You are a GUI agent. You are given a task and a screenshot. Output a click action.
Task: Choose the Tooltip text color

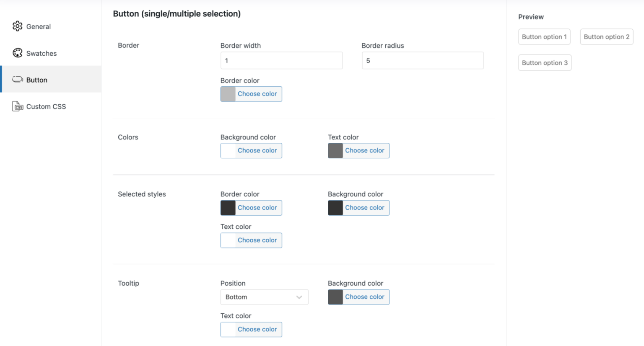(257, 329)
